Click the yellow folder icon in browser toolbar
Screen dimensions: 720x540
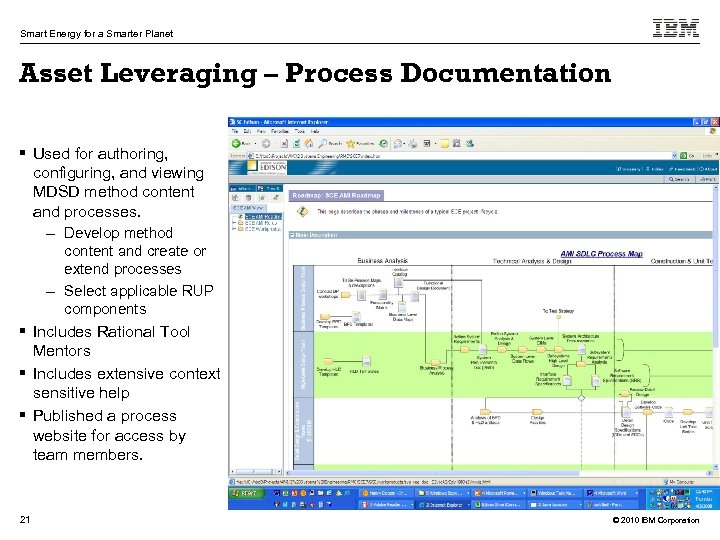pos(444,144)
